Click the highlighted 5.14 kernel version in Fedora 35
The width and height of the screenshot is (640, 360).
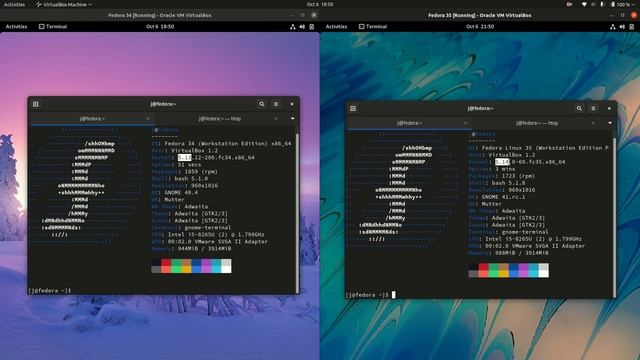[x=502, y=162]
